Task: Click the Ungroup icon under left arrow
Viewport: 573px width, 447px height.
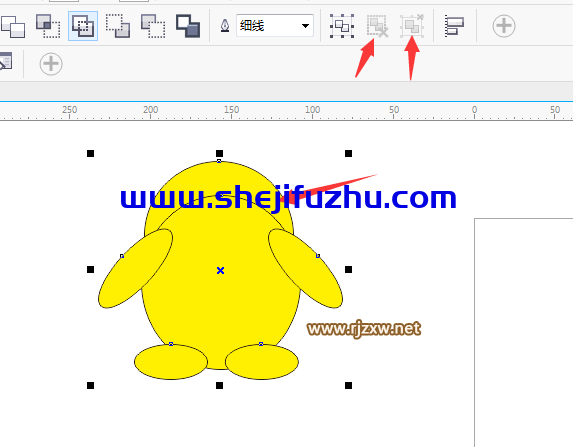Action: (x=377, y=26)
